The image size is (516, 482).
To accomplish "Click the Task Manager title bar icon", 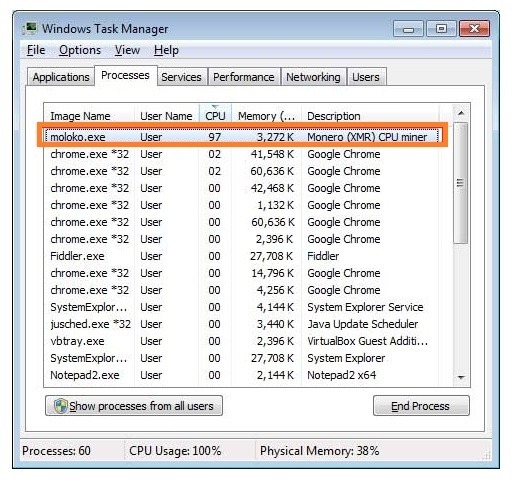I will click(x=29, y=29).
